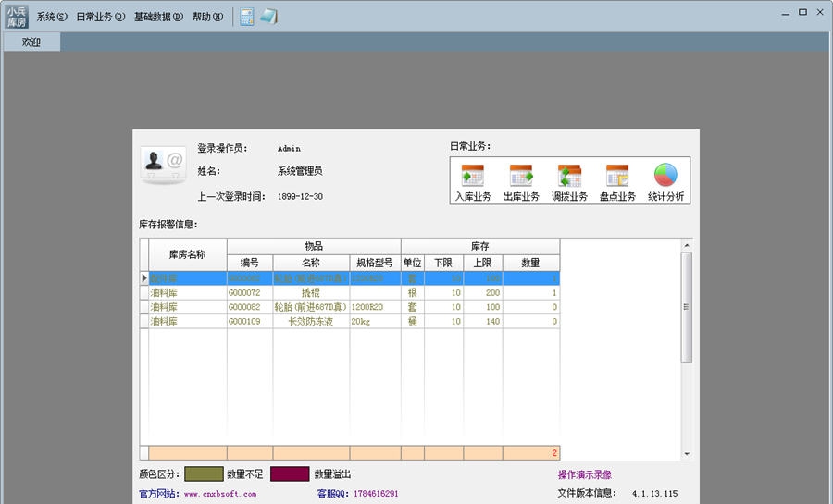833x504 pixels.
Task: Open the 基础数据(D) menu
Action: pyautogui.click(x=158, y=17)
